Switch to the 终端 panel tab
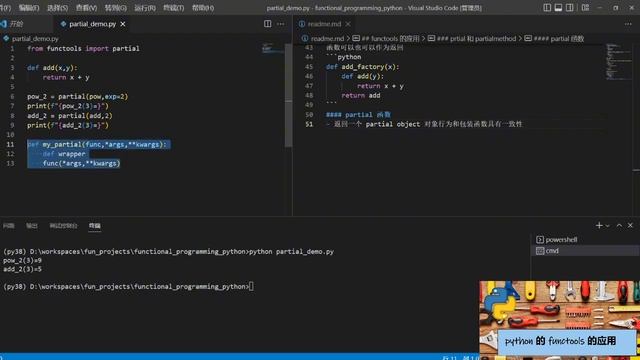The image size is (640, 360). tap(95, 226)
